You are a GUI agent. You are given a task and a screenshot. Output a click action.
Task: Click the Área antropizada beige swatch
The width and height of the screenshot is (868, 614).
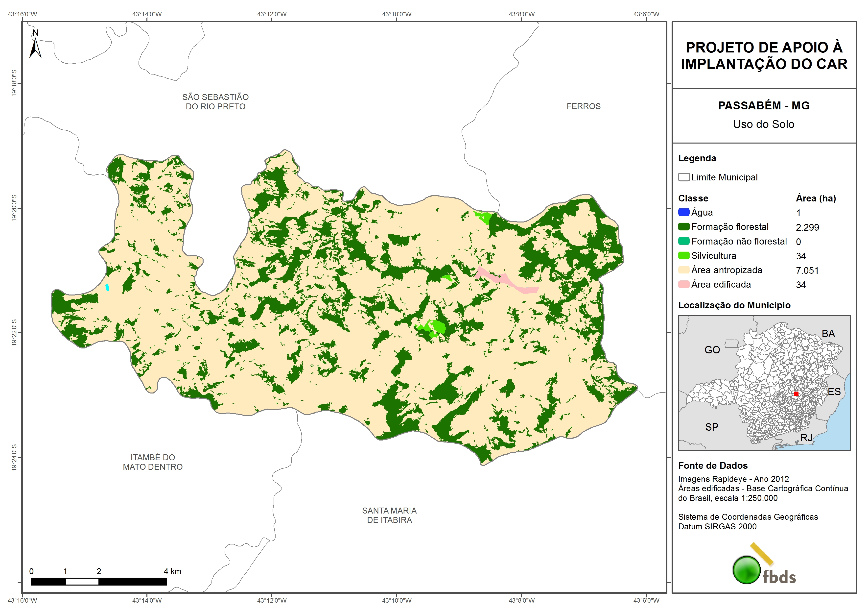pyautogui.click(x=683, y=270)
